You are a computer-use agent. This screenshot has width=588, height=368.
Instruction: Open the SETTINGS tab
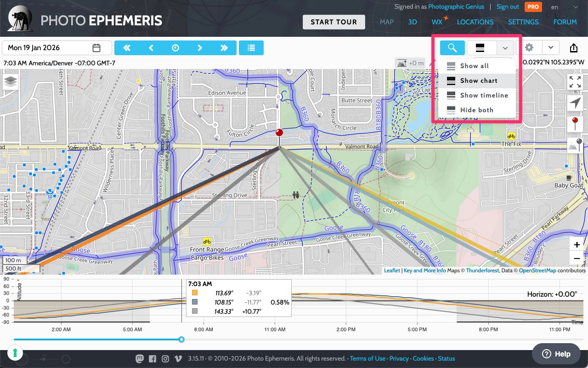click(x=523, y=22)
